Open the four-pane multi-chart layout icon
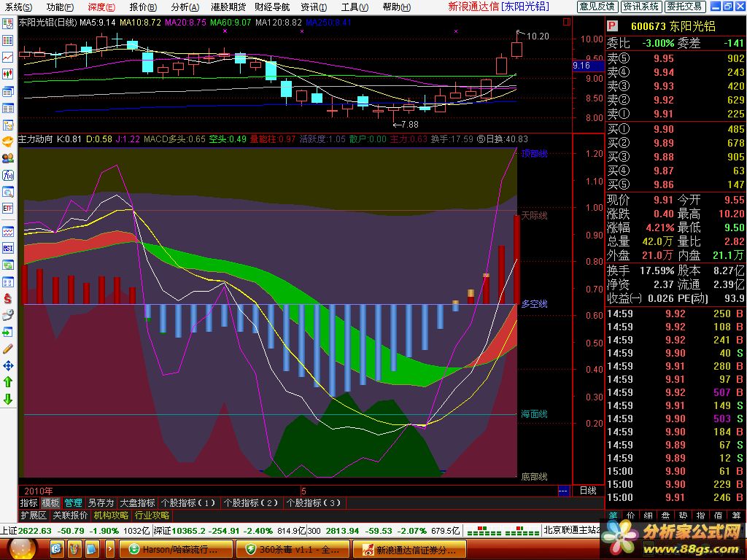Image resolution: width=747 pixels, height=560 pixels. click(7, 282)
